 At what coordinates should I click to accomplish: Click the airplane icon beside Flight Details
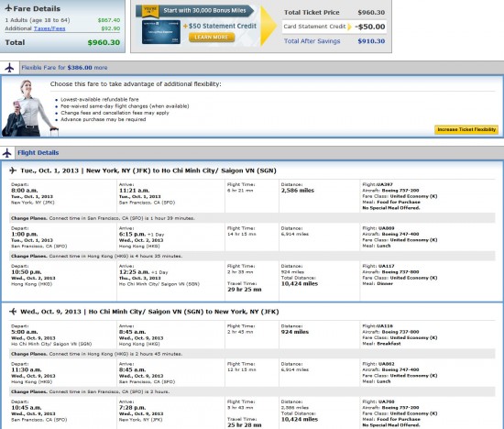(6, 153)
